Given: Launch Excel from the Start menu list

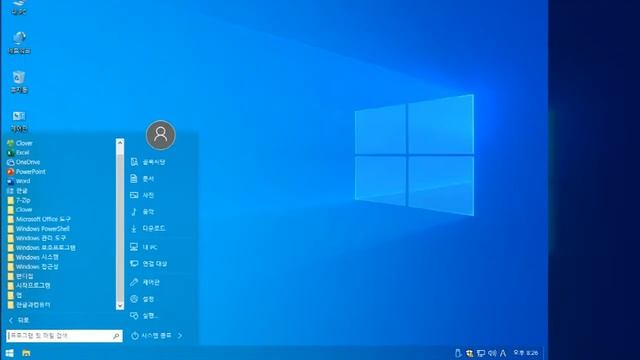Looking at the screenshot, I should (18, 153).
